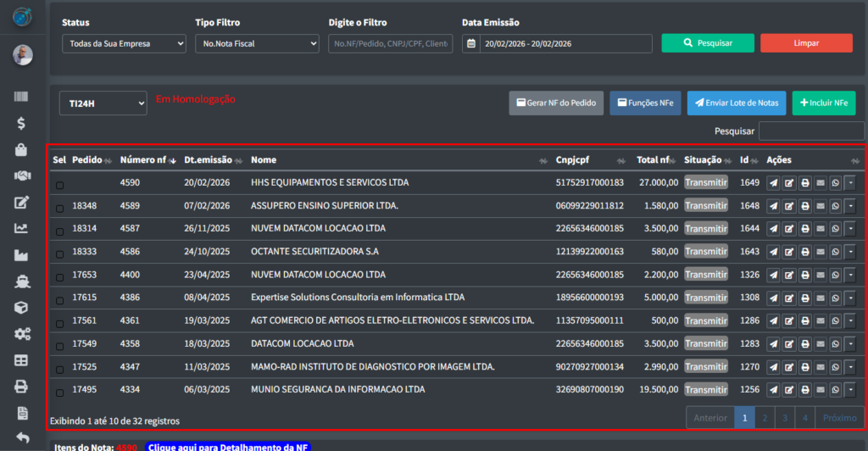Tick the checkbox for the HHS EQUIPAMENTOS row
Screen dimensions: 868x451
pyautogui.click(x=59, y=185)
